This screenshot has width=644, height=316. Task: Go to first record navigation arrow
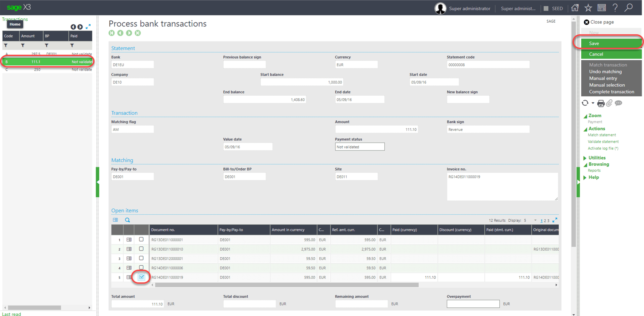112,33
